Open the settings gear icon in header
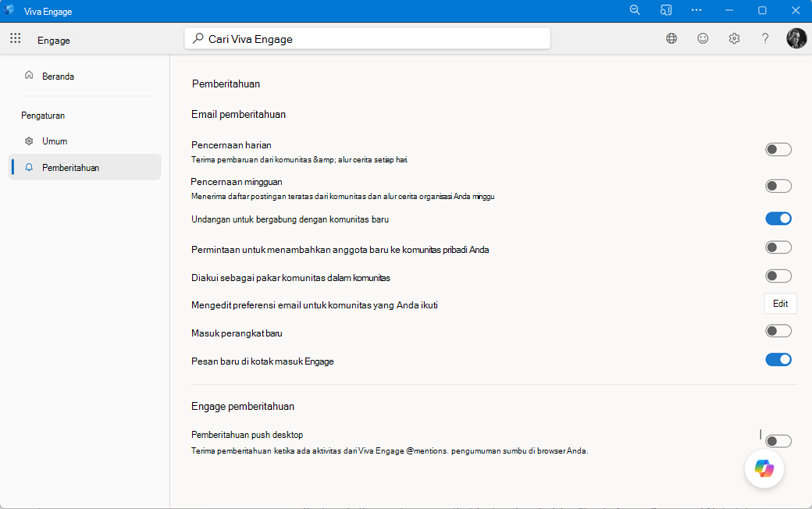This screenshot has height=509, width=812. click(x=735, y=38)
